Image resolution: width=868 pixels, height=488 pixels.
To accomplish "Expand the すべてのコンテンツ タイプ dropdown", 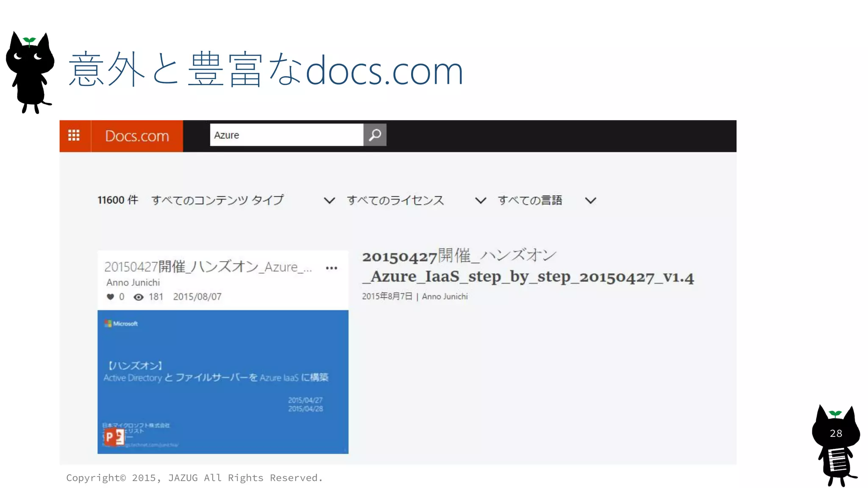I will 243,200.
